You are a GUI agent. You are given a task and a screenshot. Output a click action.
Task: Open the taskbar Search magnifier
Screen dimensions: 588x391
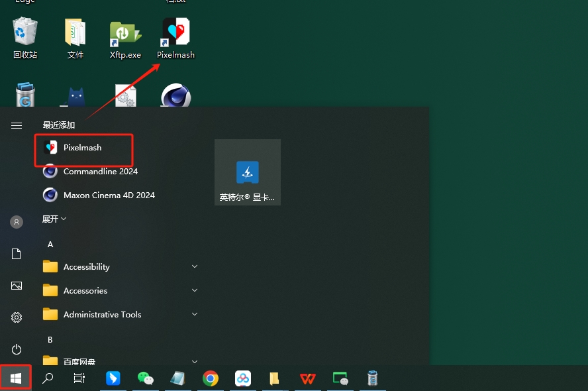click(48, 378)
